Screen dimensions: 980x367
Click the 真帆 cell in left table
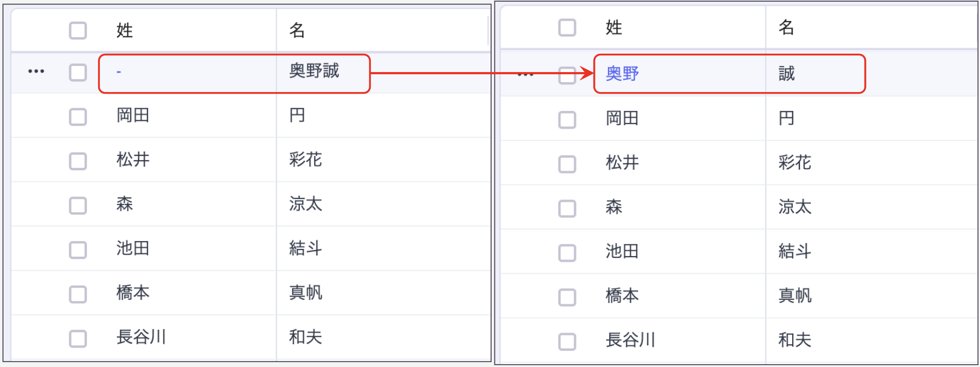coord(305,293)
